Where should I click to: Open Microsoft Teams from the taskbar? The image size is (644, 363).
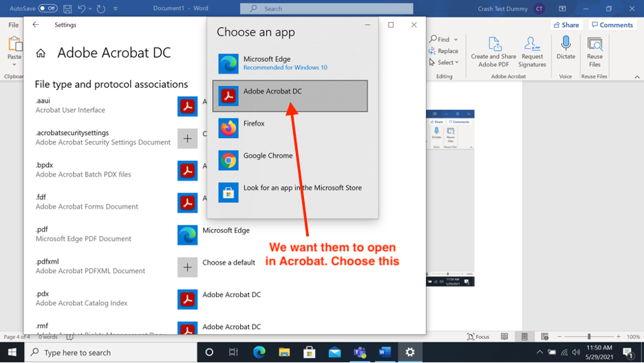[x=360, y=352]
